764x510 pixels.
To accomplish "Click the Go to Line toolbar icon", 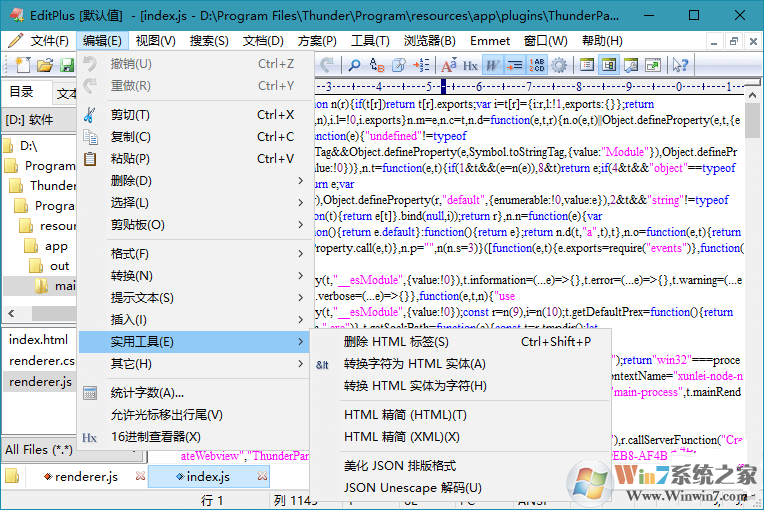I will click(x=421, y=64).
